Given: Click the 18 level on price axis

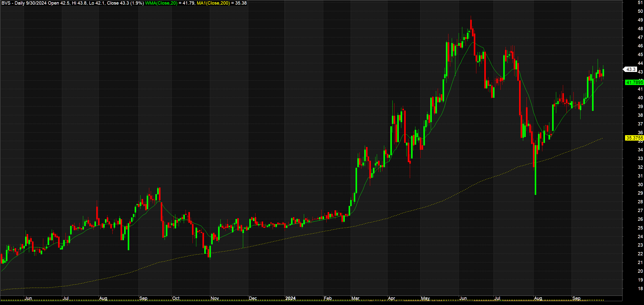Looking at the screenshot, I should pyautogui.click(x=640, y=288).
